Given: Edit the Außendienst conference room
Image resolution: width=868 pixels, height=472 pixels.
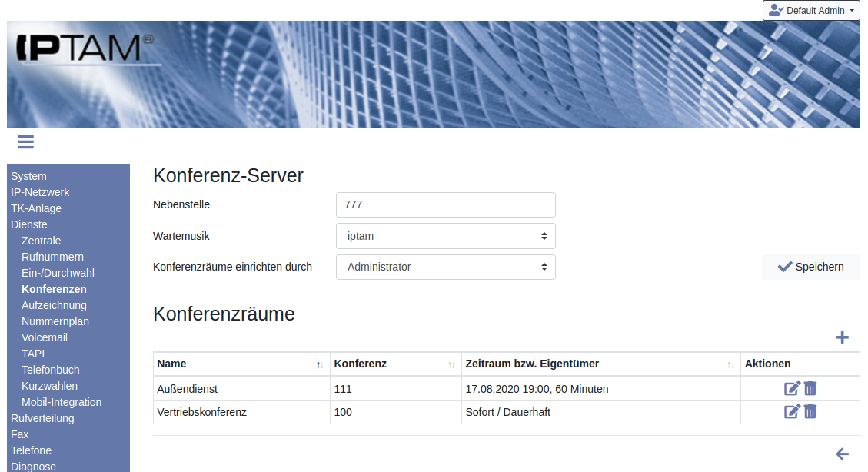Looking at the screenshot, I should tap(792, 389).
